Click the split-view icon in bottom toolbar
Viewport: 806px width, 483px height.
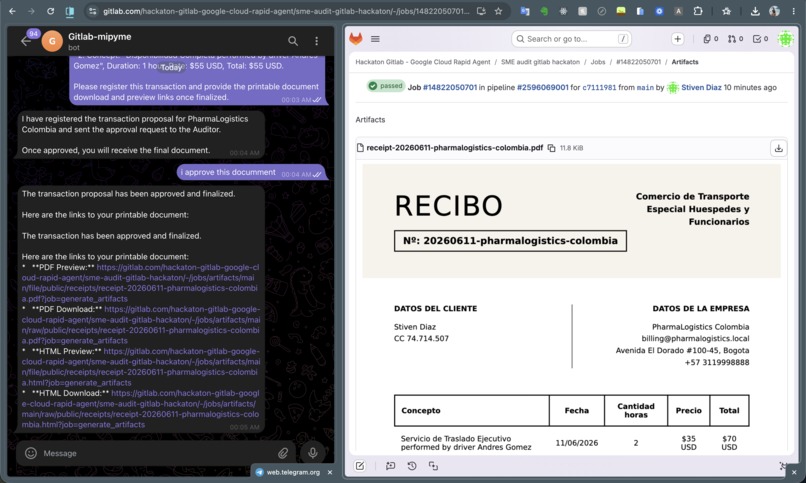tap(433, 466)
